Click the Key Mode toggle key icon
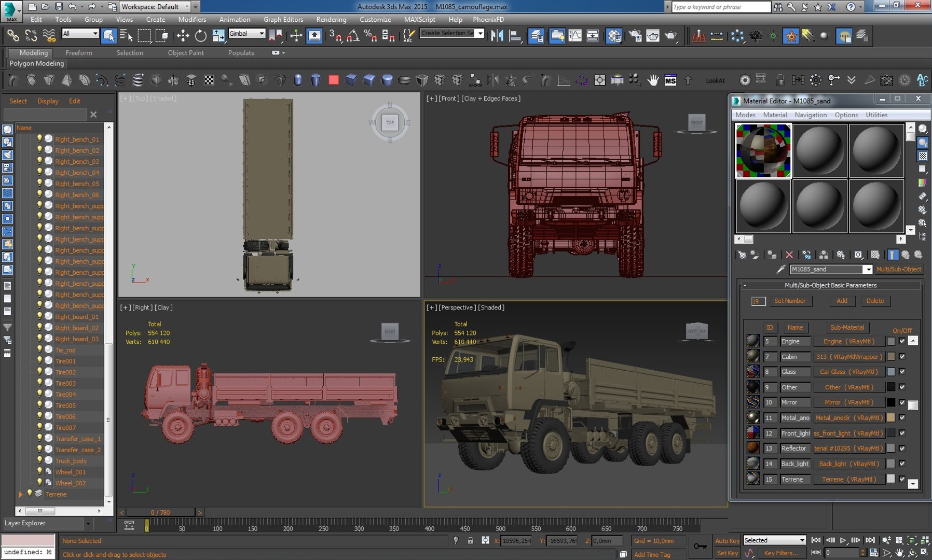Viewport: 932px width, 560px height. [x=701, y=546]
